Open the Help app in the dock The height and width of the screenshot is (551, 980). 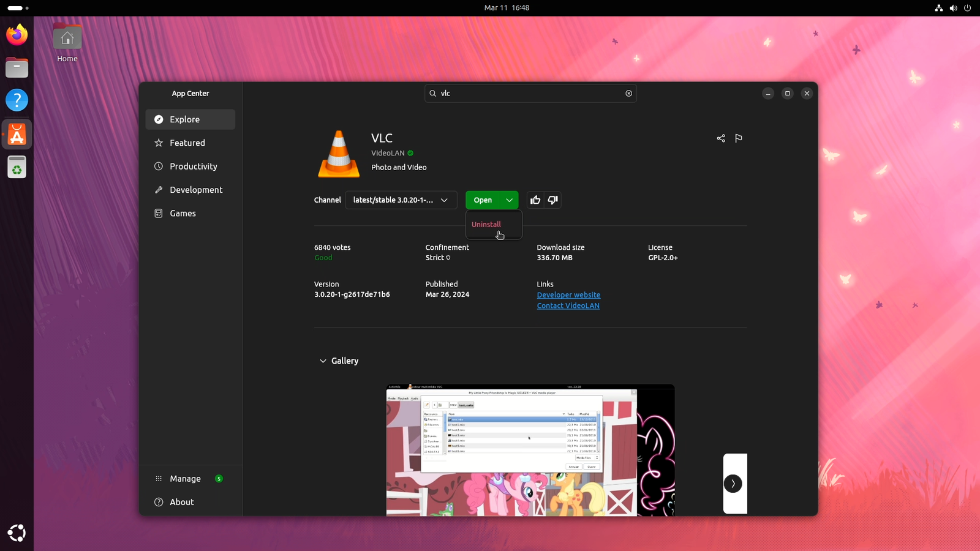click(17, 100)
